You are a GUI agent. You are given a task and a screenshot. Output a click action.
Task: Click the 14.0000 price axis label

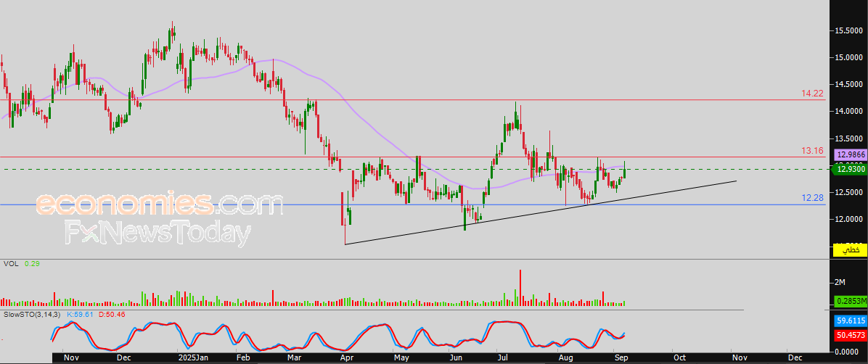pyautogui.click(x=848, y=111)
